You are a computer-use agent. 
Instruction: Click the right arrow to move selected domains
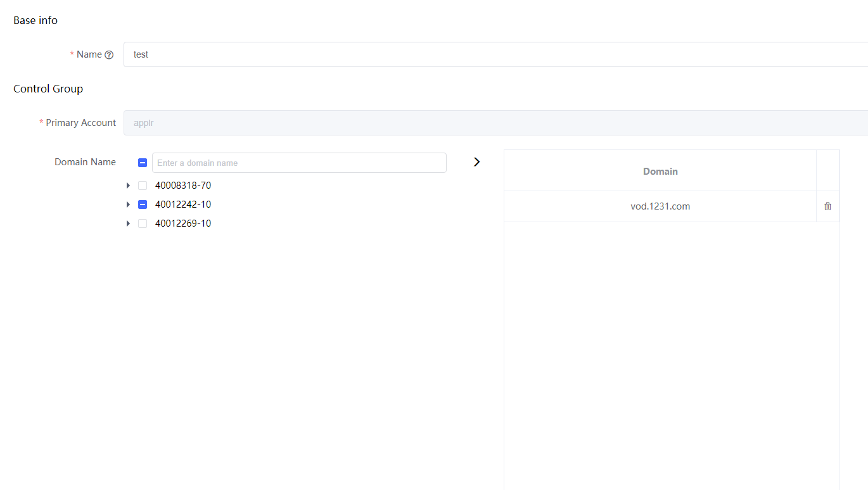click(x=477, y=162)
